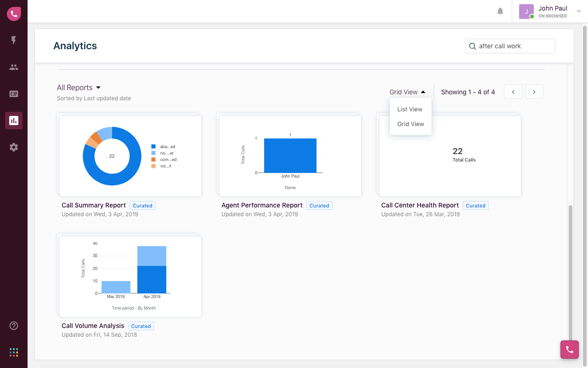This screenshot has height=368, width=588.
Task: Click the notifications bell icon
Action: (x=500, y=11)
